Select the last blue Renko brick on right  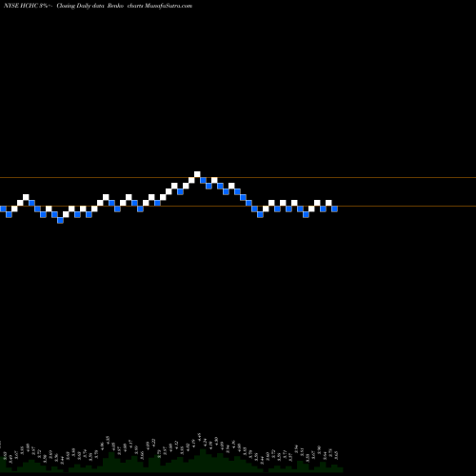(334, 208)
